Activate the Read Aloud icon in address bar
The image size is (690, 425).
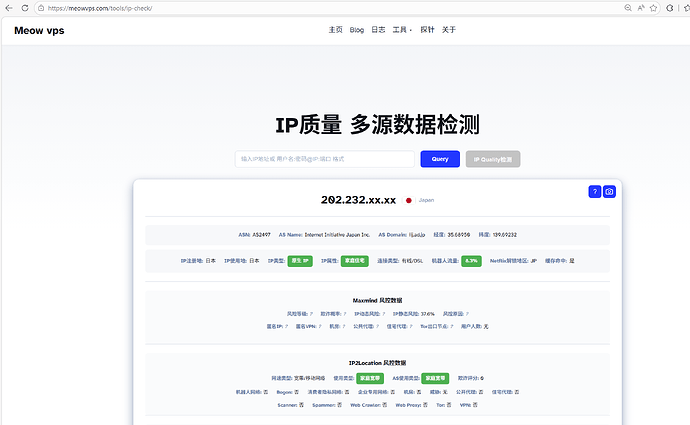pyautogui.click(x=641, y=8)
